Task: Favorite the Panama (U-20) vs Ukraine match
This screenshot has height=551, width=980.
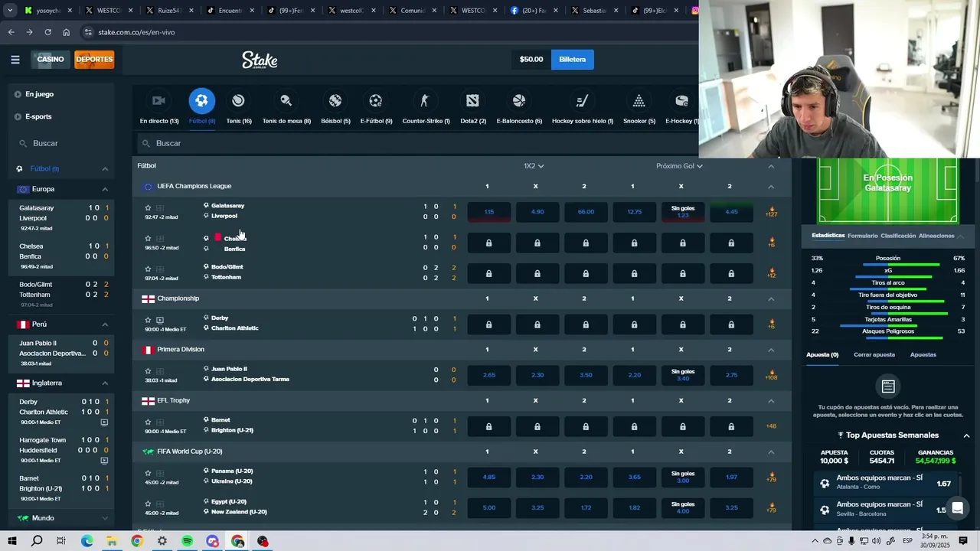Action: click(x=148, y=473)
